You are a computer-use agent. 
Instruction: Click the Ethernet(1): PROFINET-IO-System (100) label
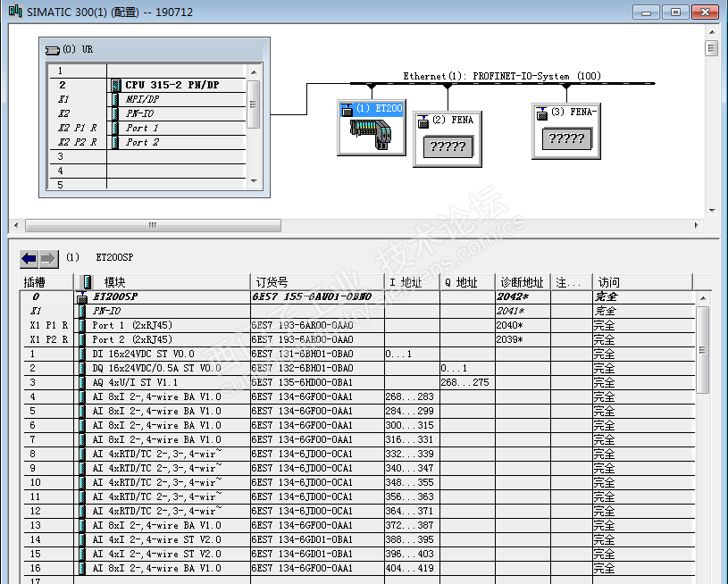pyautogui.click(x=502, y=76)
